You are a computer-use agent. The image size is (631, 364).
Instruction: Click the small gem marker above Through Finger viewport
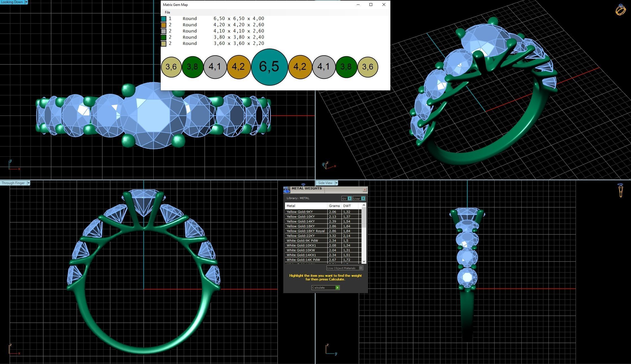click(x=303, y=185)
